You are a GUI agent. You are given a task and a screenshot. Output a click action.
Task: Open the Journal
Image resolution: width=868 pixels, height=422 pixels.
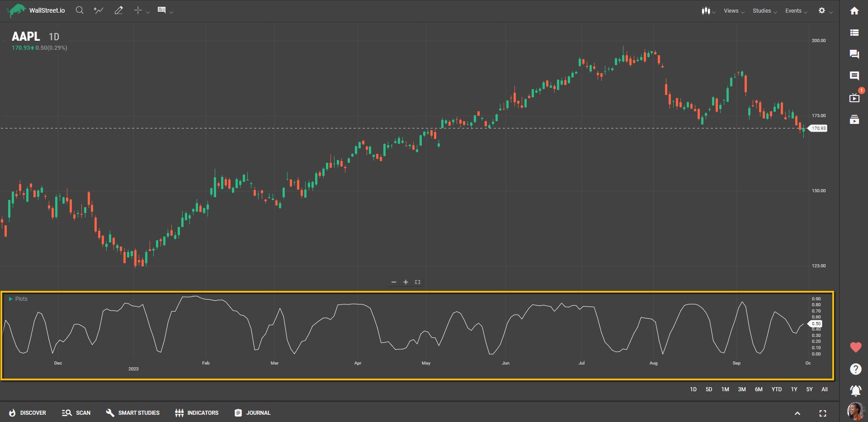click(252, 413)
